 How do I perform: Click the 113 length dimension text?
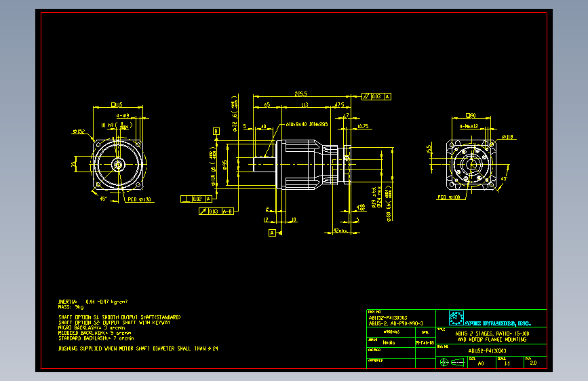305,104
